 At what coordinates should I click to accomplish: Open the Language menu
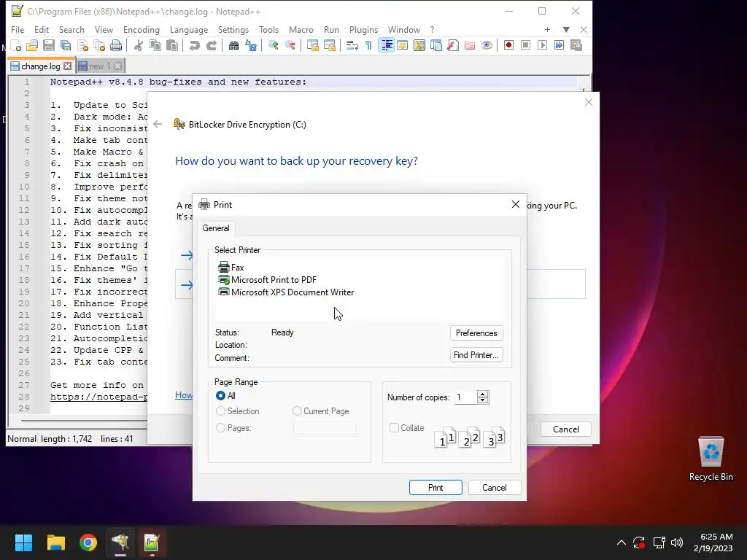click(x=189, y=29)
